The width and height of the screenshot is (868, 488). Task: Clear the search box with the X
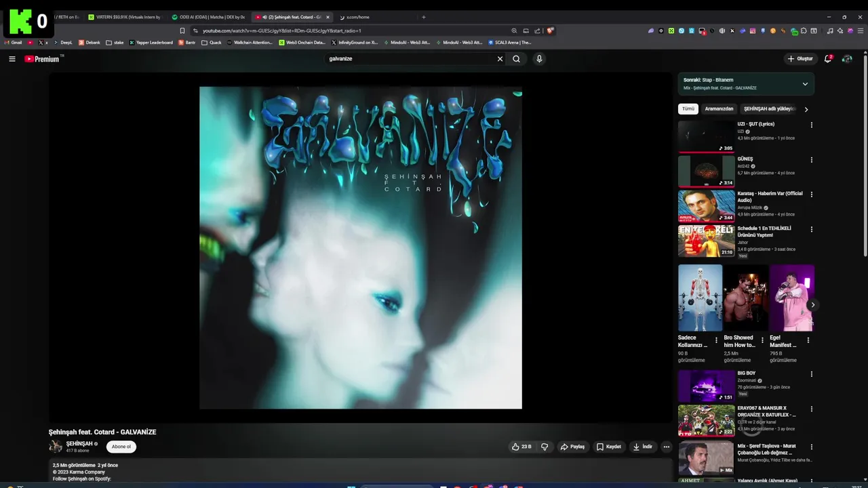(500, 59)
